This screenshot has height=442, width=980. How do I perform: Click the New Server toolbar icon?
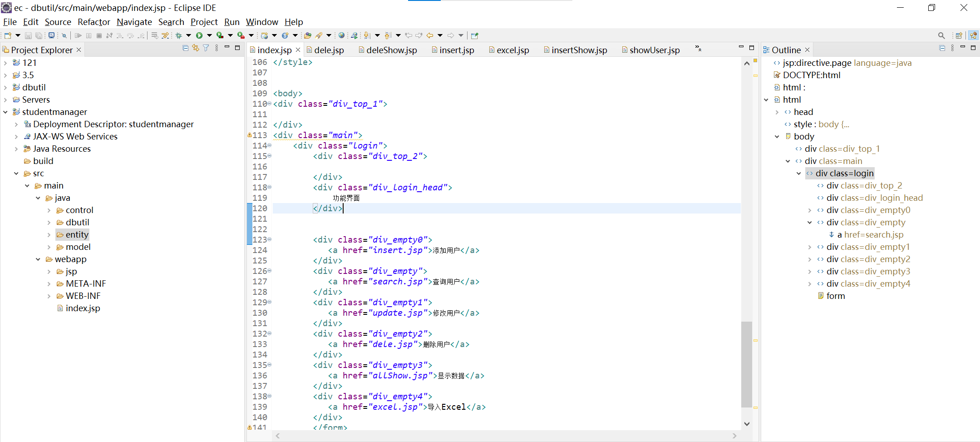pyautogui.click(x=265, y=35)
